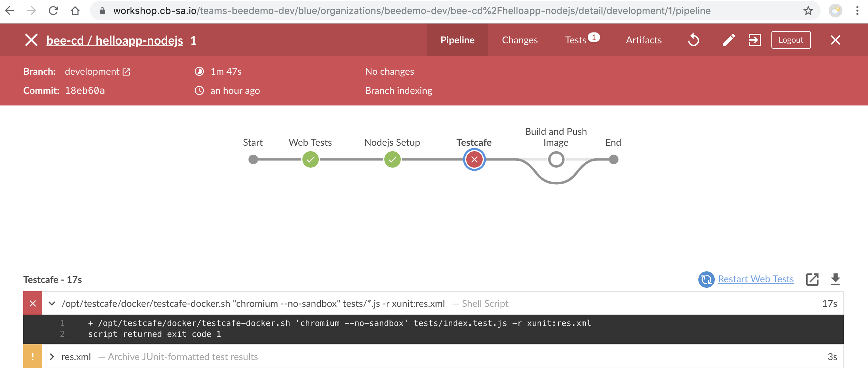Click the bee-cd / helloapp-nodejs link
Screen dimensions: 868x384
(x=115, y=39)
